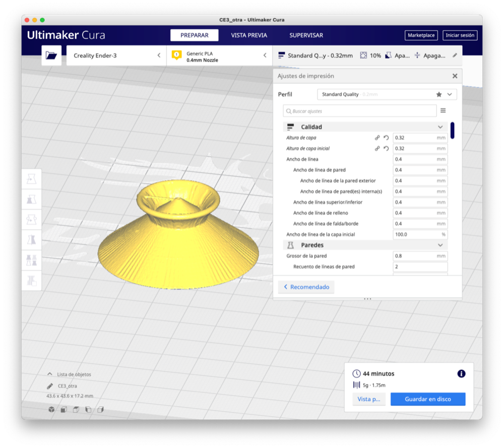Image resolution: width=504 pixels, height=448 pixels.
Task: Switch to front view icon
Action: (64, 409)
